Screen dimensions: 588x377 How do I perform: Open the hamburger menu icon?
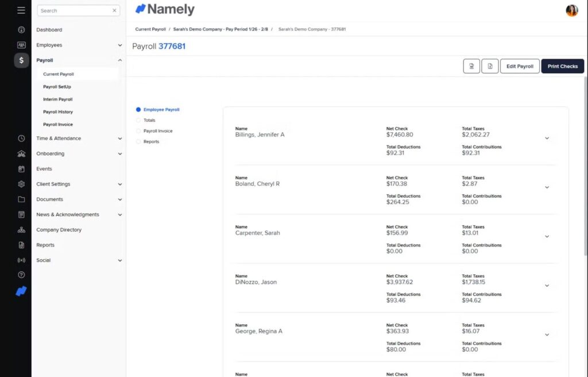click(x=21, y=10)
